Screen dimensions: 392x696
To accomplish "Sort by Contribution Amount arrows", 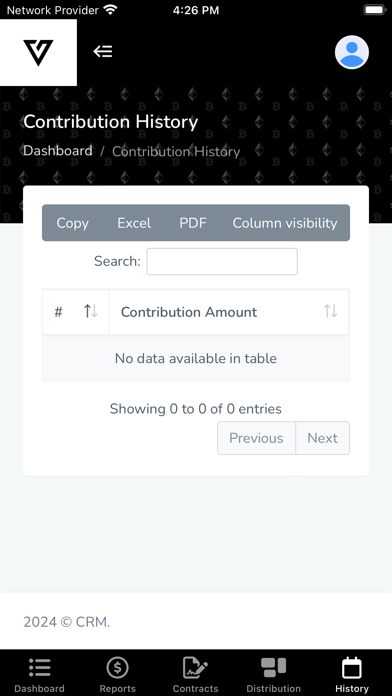I will pos(330,311).
